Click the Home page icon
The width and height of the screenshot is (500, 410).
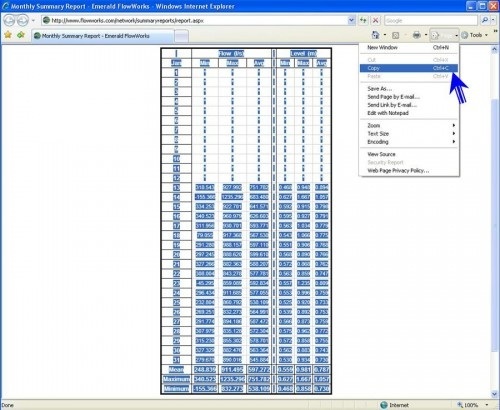[x=376, y=35]
